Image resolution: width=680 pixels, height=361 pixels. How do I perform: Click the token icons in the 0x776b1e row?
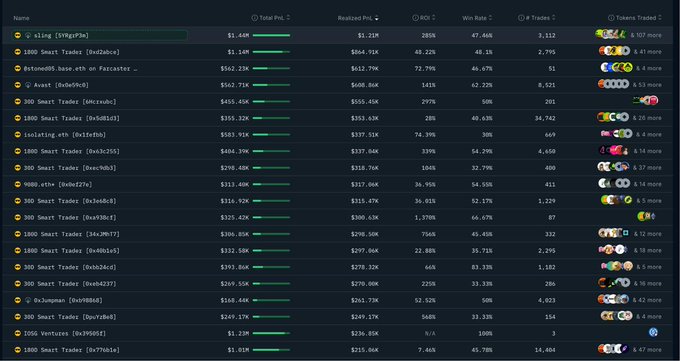[613, 349]
